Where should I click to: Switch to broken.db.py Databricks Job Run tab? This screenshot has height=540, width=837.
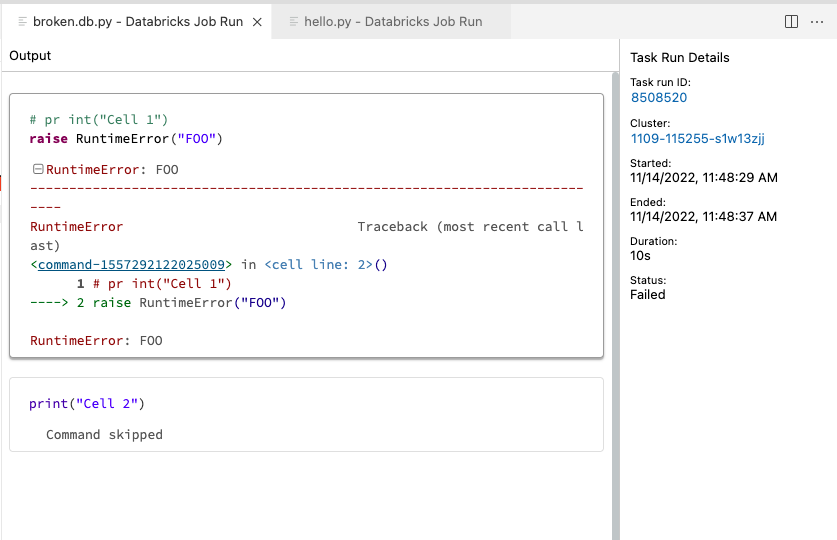coord(137,21)
